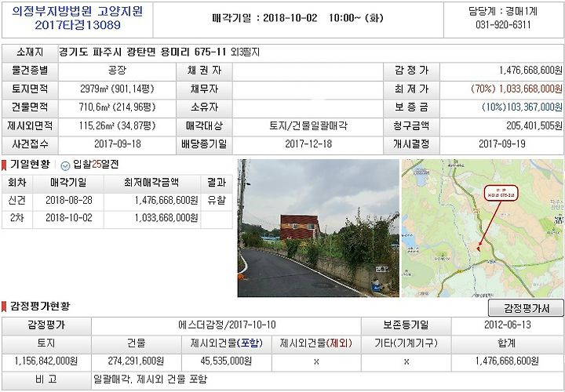Click the red marker icon beside 감정평가현황
The height and width of the screenshot is (392, 565).
[4, 307]
